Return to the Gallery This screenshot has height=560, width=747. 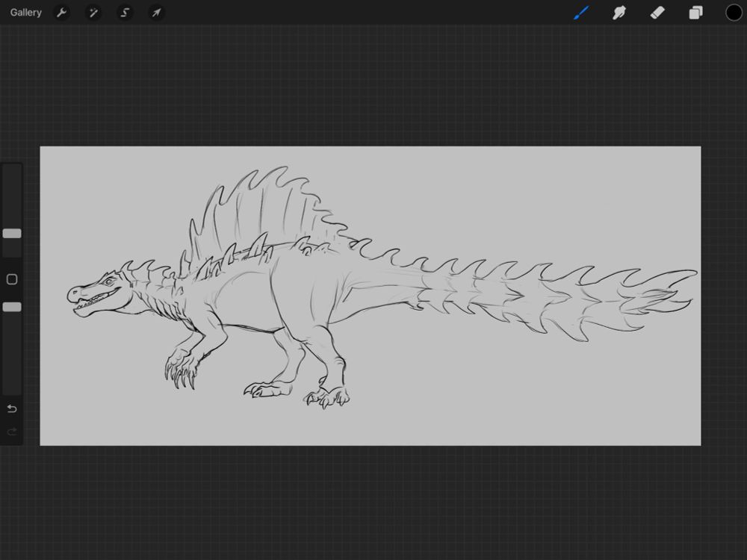(x=25, y=13)
